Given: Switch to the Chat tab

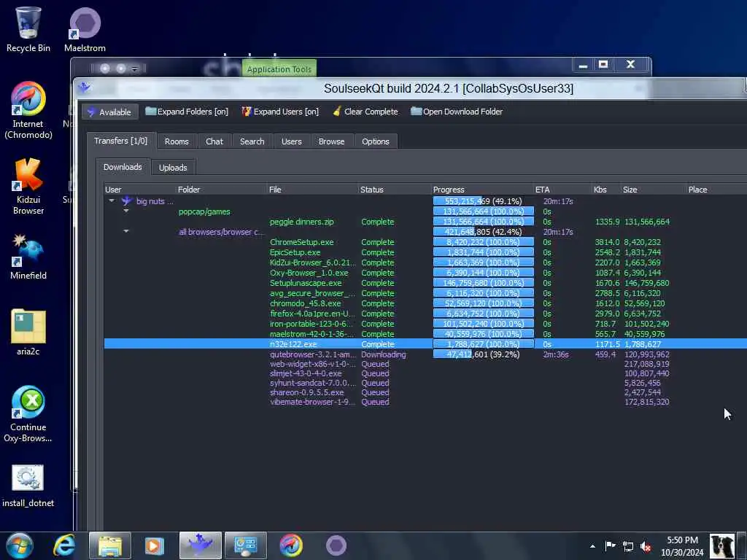Looking at the screenshot, I should coord(214,141).
